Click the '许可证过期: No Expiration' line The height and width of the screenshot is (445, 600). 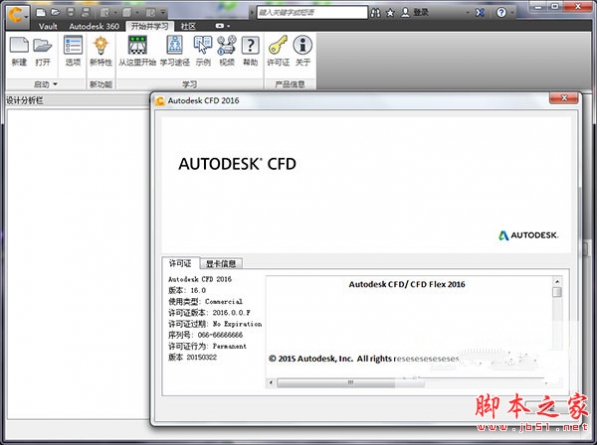click(215, 324)
